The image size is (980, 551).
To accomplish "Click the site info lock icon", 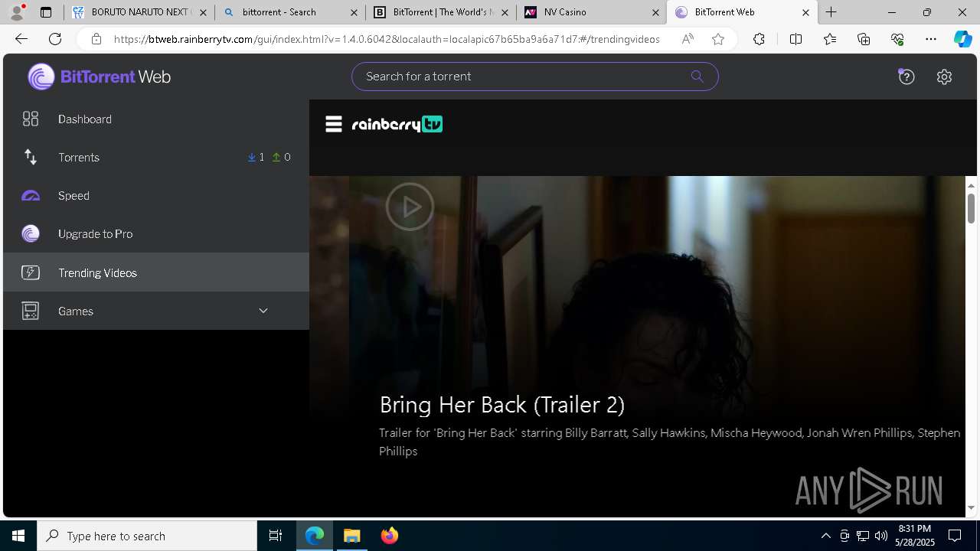I will [x=96, y=39].
